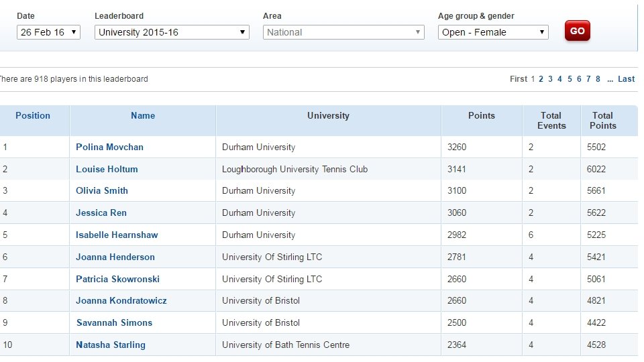Image resolution: width=644 pixels, height=362 pixels.
Task: Select University of Bristol in Savannah Simons' row
Action: [261, 323]
